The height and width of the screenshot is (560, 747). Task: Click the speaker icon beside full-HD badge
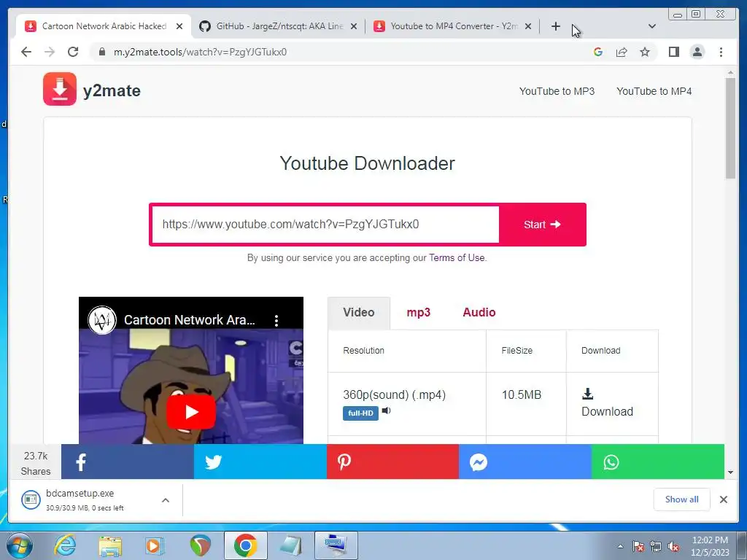[387, 411]
